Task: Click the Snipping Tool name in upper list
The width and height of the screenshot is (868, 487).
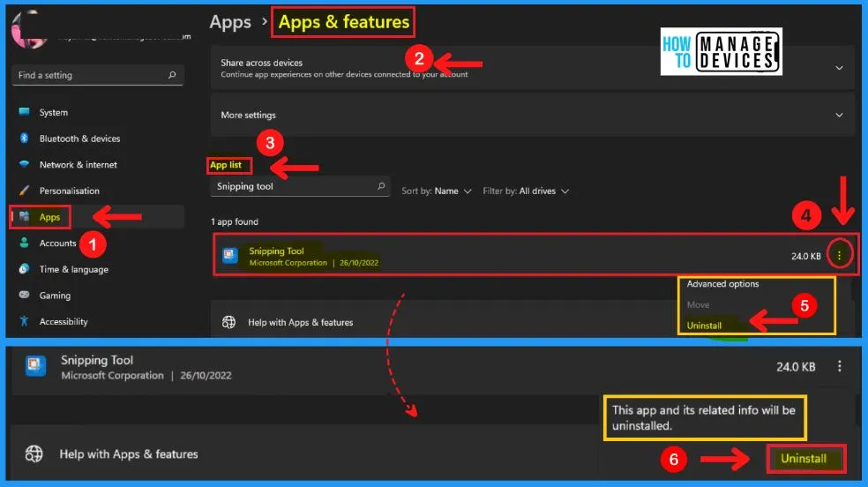Action: pos(276,251)
